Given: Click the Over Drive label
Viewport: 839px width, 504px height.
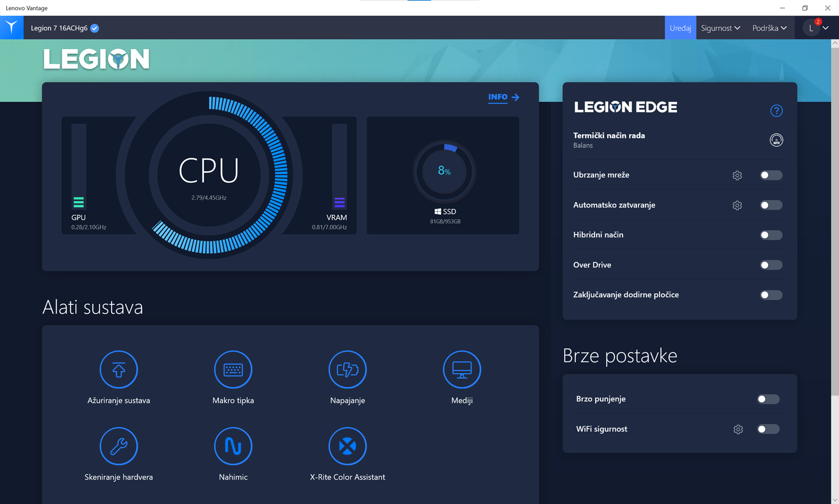Looking at the screenshot, I should coord(592,265).
